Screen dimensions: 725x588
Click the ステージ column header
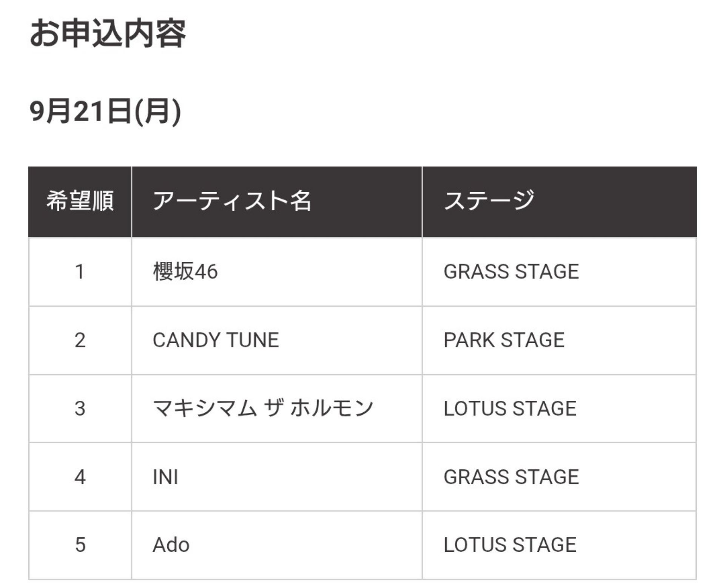tap(560, 202)
